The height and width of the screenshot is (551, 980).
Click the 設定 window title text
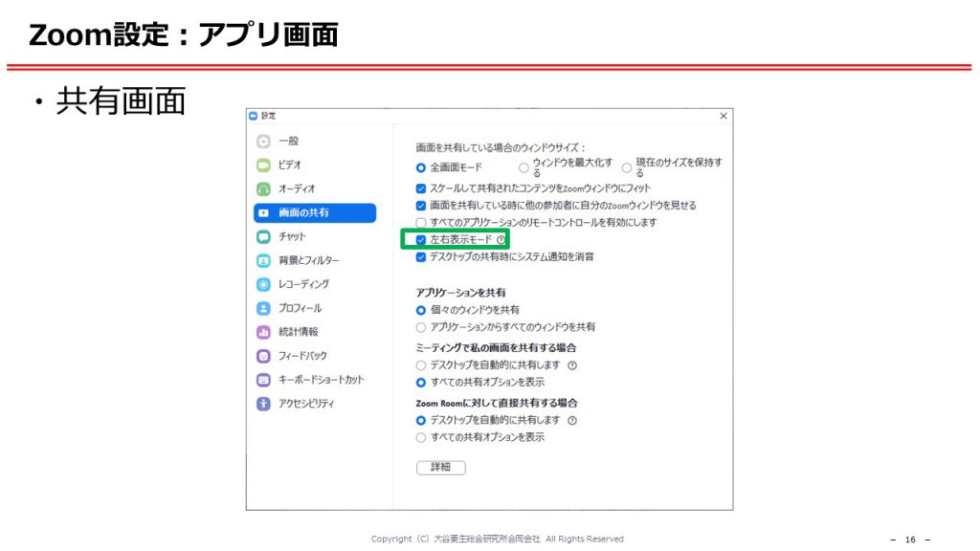pyautogui.click(x=268, y=116)
